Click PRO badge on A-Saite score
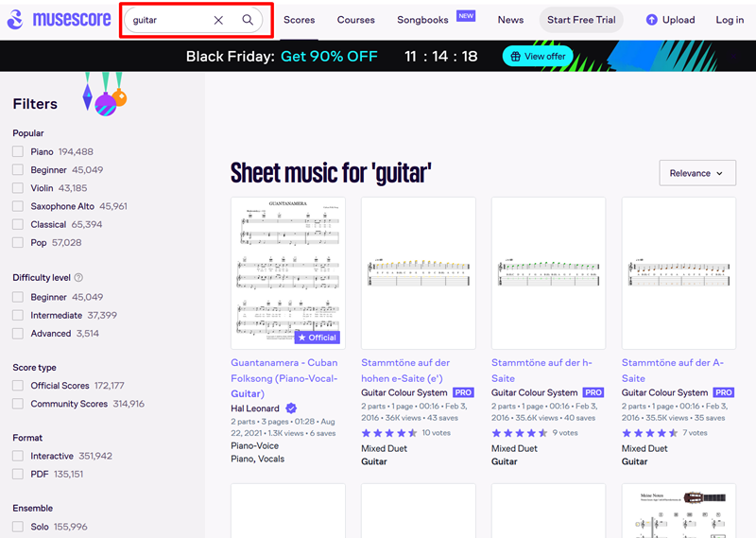Viewport: 756px width, 538px height. click(x=724, y=392)
